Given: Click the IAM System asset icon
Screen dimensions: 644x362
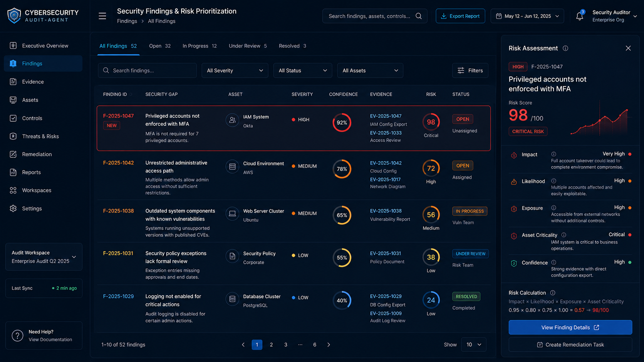Looking at the screenshot, I should (x=232, y=120).
